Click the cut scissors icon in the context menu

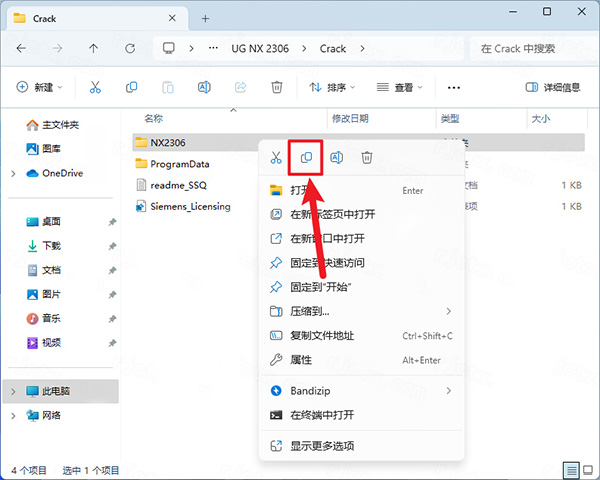[276, 157]
